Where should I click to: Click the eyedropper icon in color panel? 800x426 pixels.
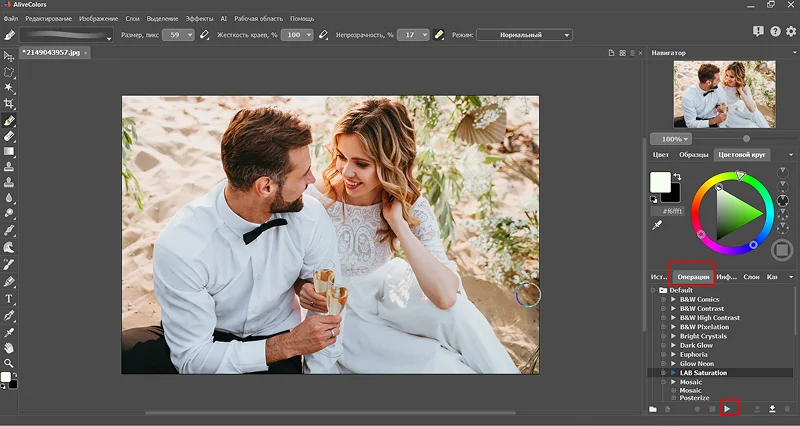(x=658, y=226)
